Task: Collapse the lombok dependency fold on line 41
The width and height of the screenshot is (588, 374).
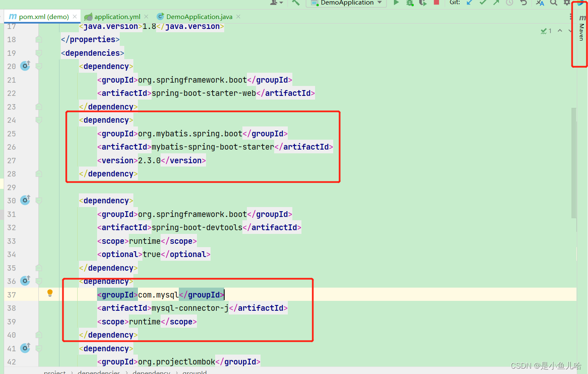Action: pos(39,349)
